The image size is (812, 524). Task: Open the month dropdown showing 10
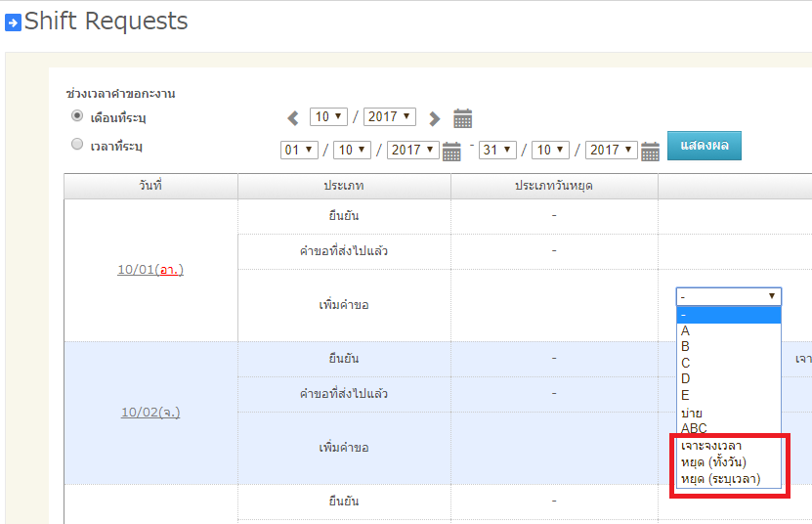[x=328, y=117]
